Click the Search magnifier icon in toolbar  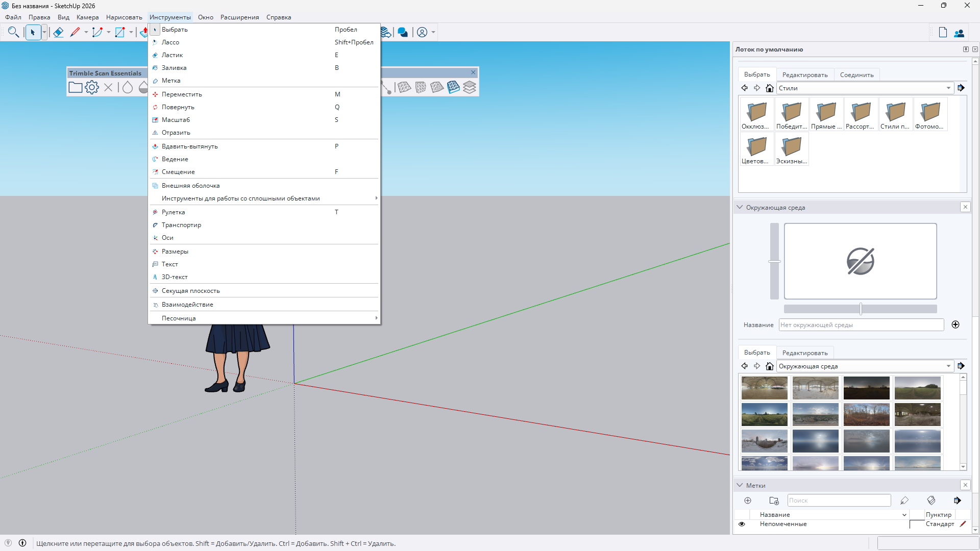click(14, 32)
